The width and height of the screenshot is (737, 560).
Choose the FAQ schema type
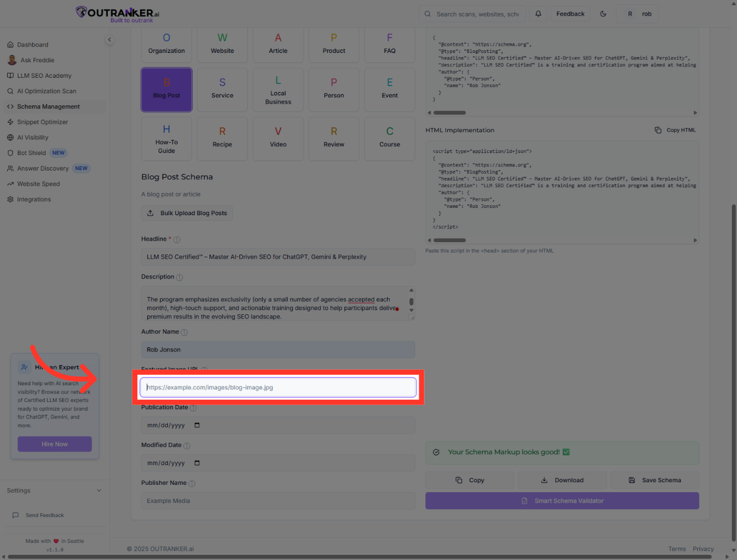(x=390, y=45)
